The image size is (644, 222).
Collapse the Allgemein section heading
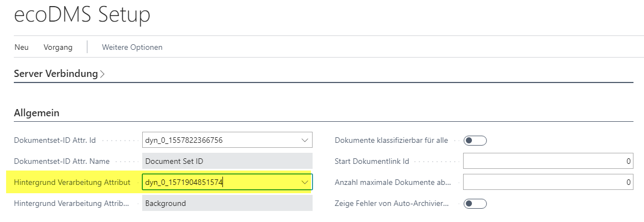click(x=37, y=113)
